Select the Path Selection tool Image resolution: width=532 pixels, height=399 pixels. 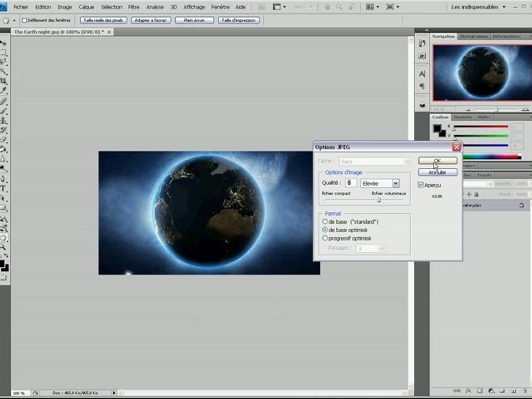(3, 198)
